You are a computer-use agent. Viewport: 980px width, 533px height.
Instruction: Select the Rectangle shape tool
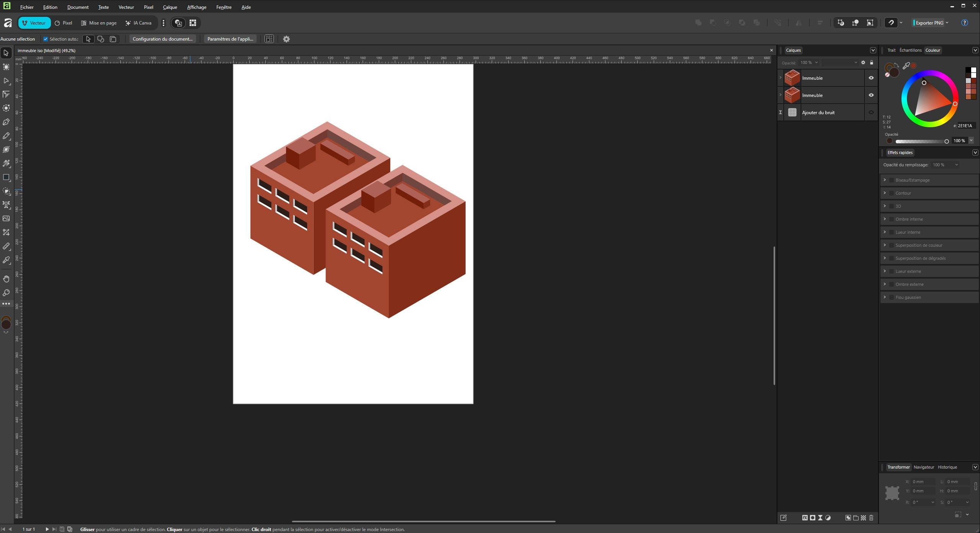coord(6,177)
